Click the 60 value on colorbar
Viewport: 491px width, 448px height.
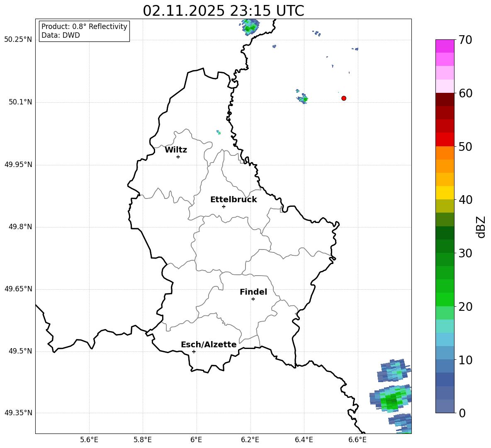coord(465,93)
